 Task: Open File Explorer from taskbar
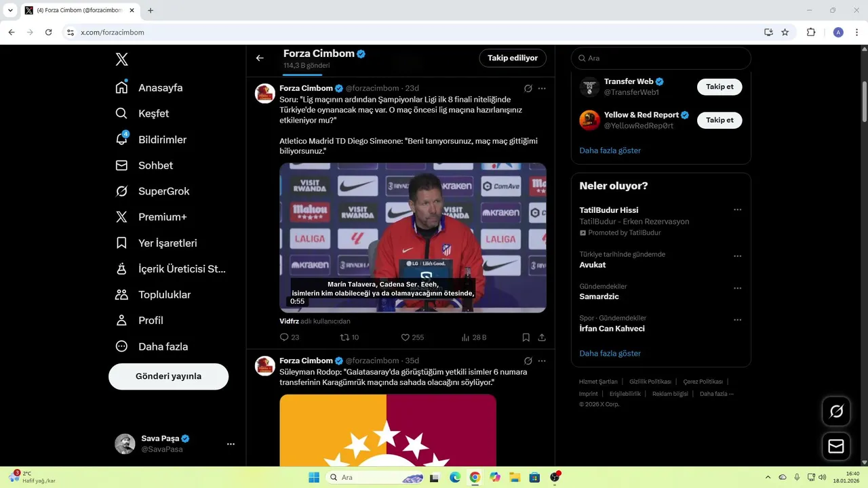pos(515,477)
